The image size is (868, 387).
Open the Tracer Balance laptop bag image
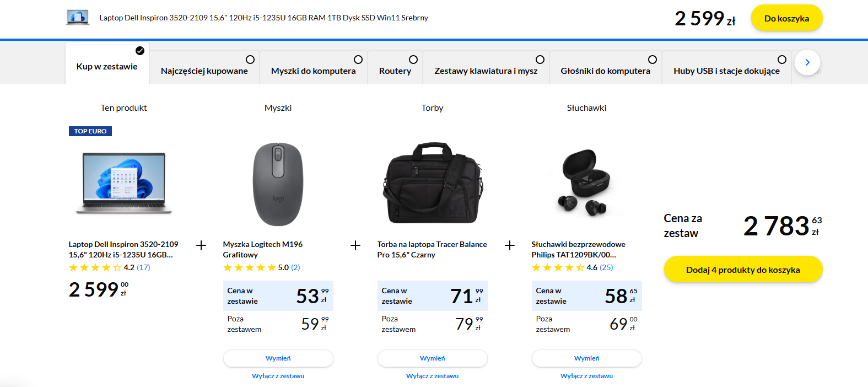432,183
